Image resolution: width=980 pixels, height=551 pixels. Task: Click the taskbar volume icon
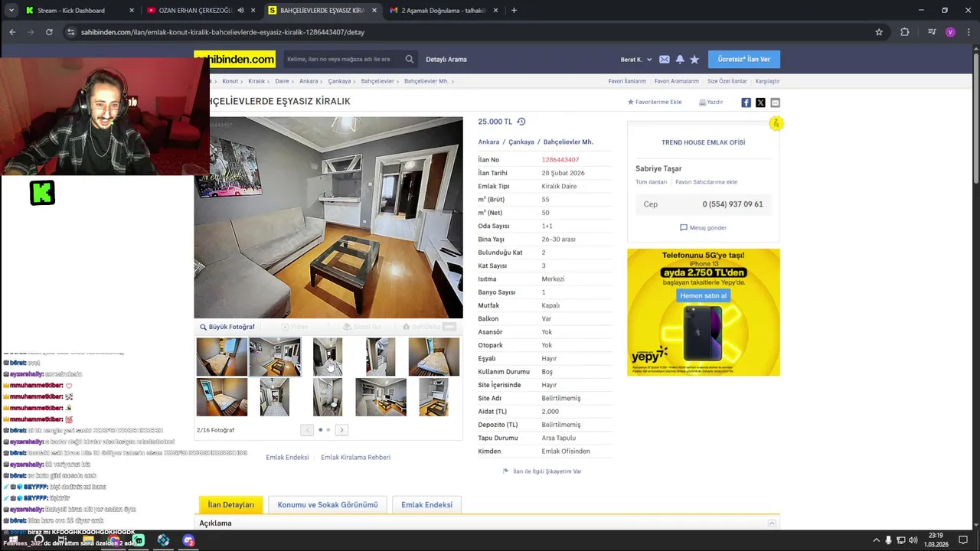click(x=913, y=540)
